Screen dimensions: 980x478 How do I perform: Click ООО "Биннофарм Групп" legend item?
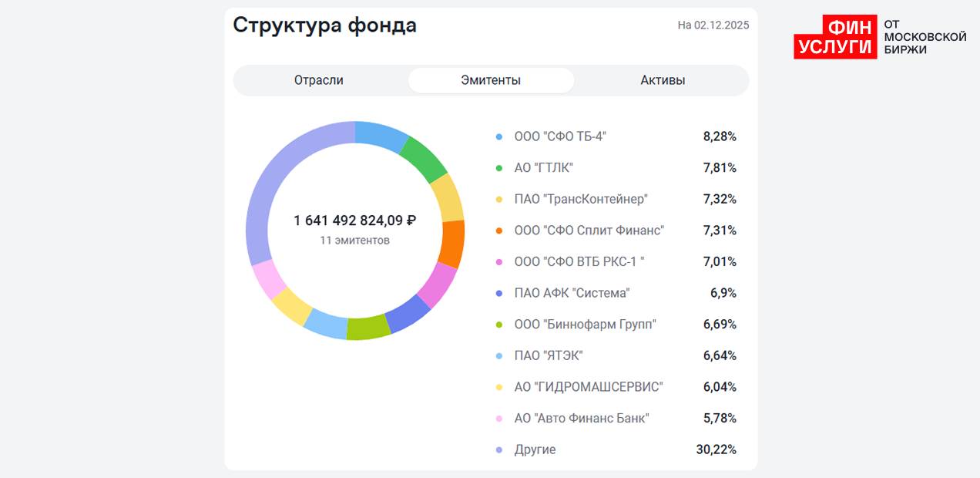point(585,325)
